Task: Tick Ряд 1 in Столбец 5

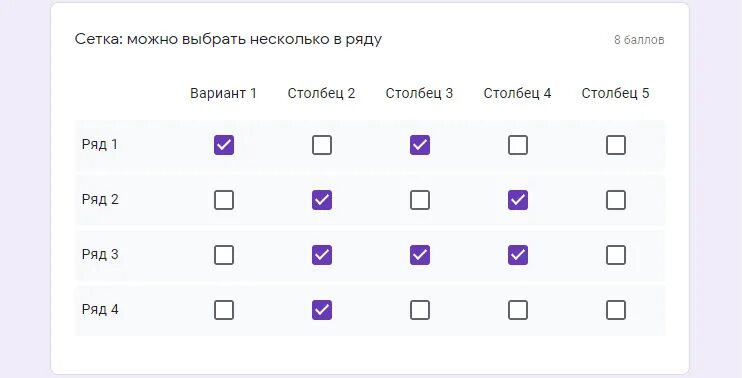Action: 616,145
